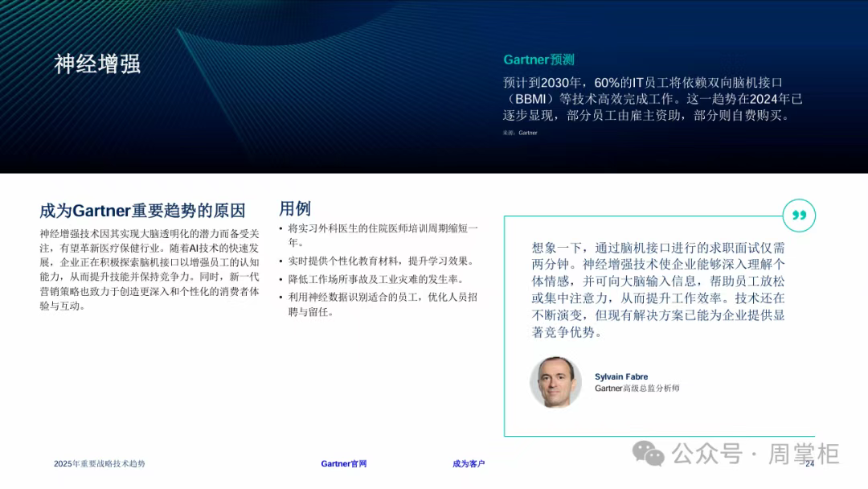Click the WeChat logo in the watermark

coord(649,454)
